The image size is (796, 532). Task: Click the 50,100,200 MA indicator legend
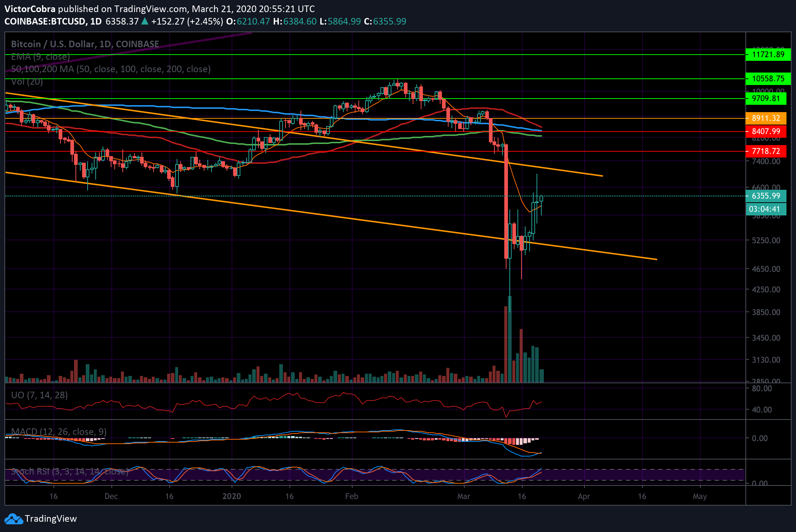[111, 69]
